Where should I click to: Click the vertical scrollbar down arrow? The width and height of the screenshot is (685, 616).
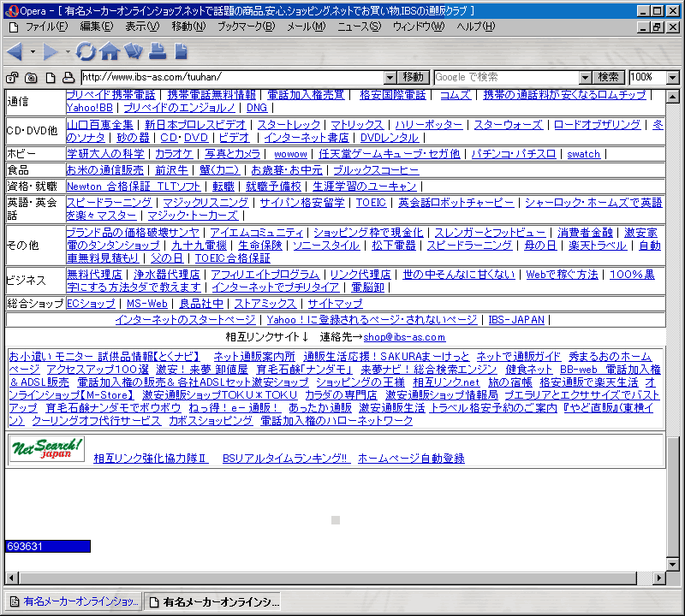pyautogui.click(x=673, y=564)
